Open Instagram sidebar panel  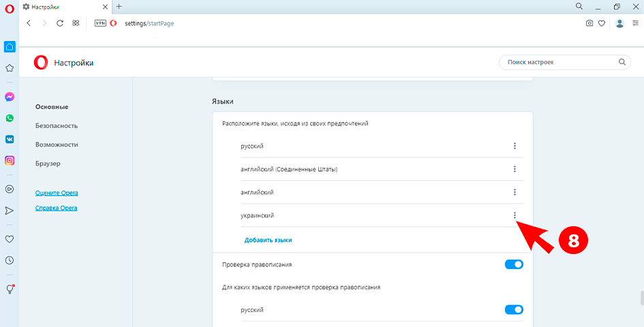10,161
